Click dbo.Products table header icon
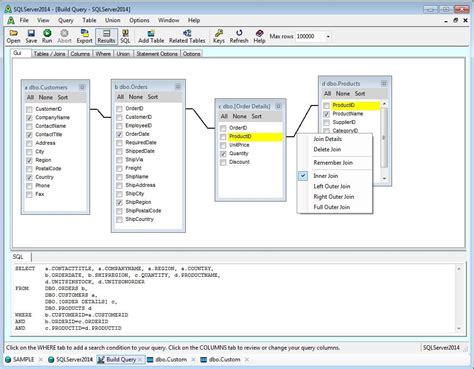The height and width of the screenshot is (369, 474). pyautogui.click(x=384, y=83)
